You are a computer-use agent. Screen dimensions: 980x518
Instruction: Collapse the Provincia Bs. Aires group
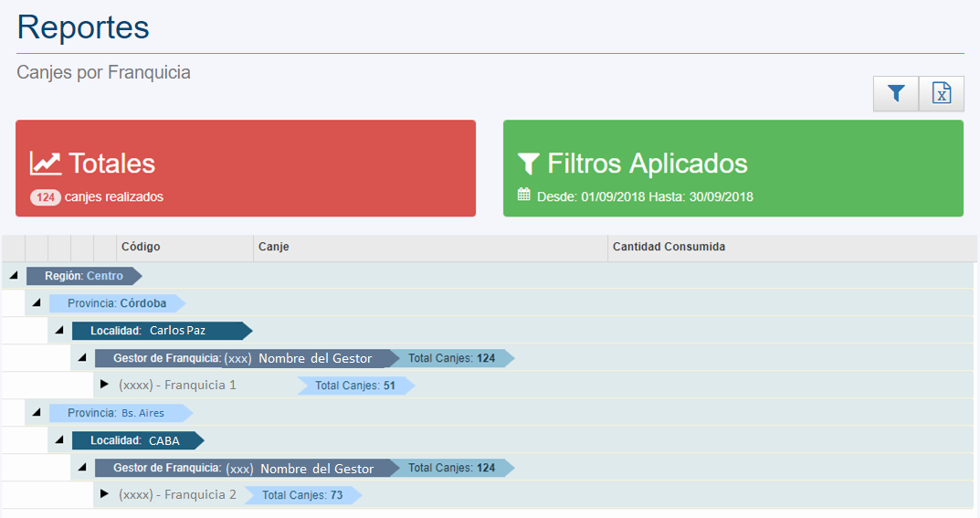click(x=37, y=412)
